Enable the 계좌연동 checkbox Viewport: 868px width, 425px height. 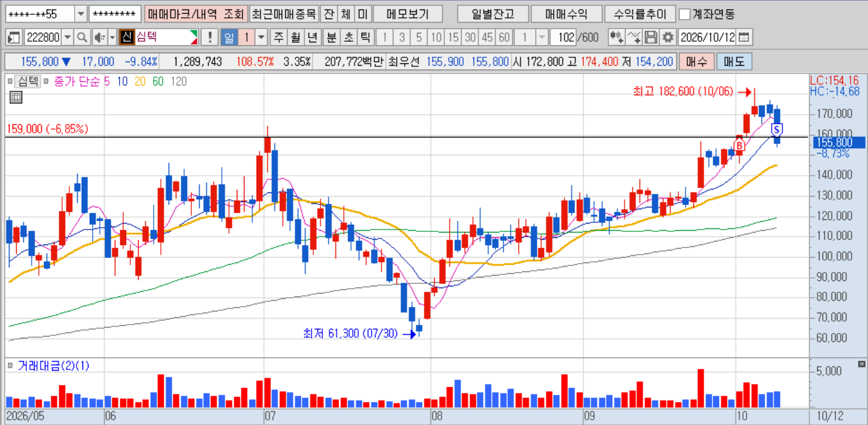coord(685,14)
